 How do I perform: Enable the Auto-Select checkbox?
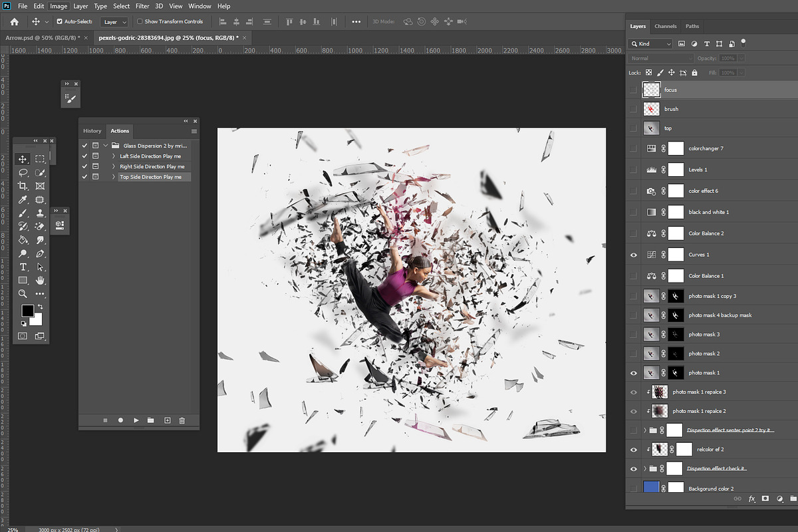point(59,21)
